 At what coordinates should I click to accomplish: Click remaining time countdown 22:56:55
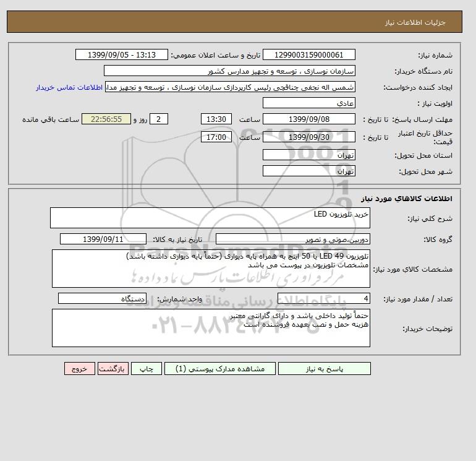(106, 119)
